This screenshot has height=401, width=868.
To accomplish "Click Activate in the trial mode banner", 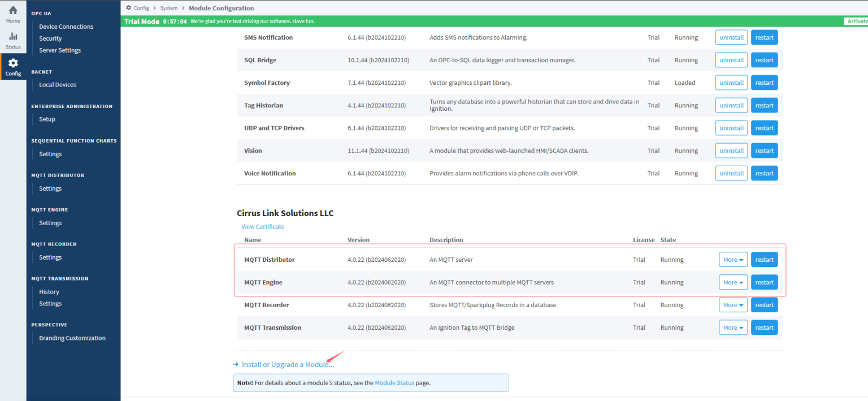I will tap(859, 21).
